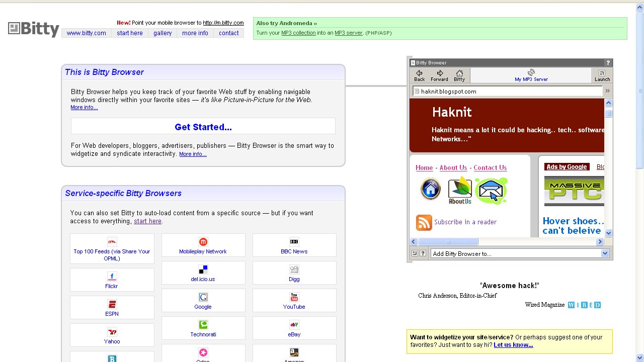
Task: Click the blue Home house icon on Haknit
Action: (430, 190)
